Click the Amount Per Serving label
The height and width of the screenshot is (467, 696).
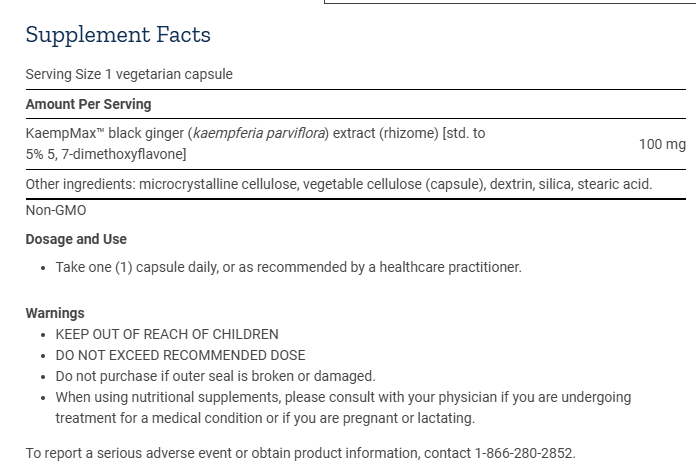coord(88,104)
